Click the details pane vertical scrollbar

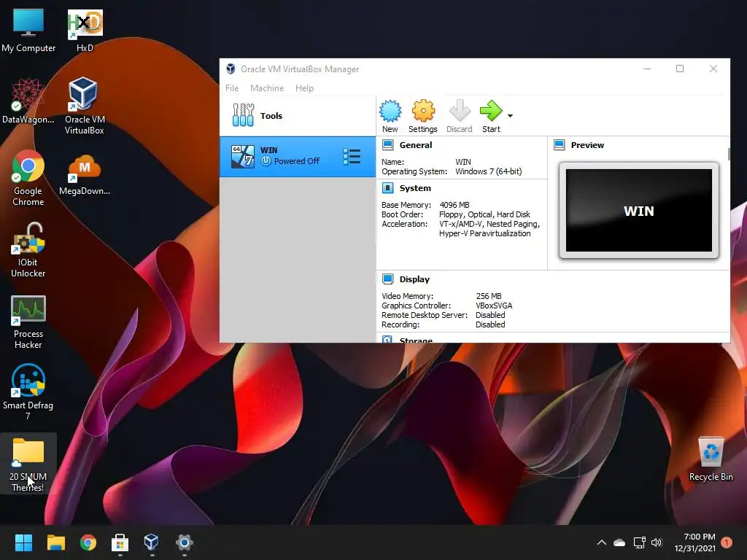tap(729, 155)
